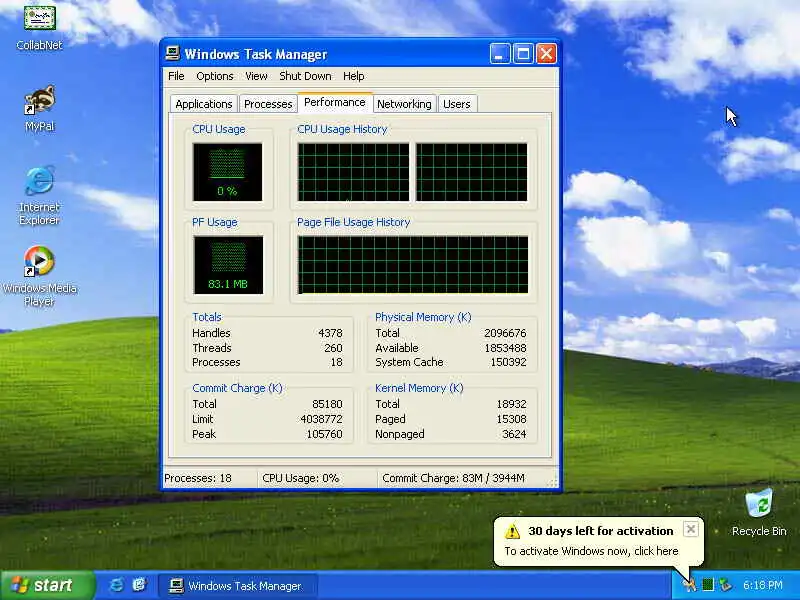Select the Internet Explorer desktop icon
800x600 pixels.
tap(39, 196)
